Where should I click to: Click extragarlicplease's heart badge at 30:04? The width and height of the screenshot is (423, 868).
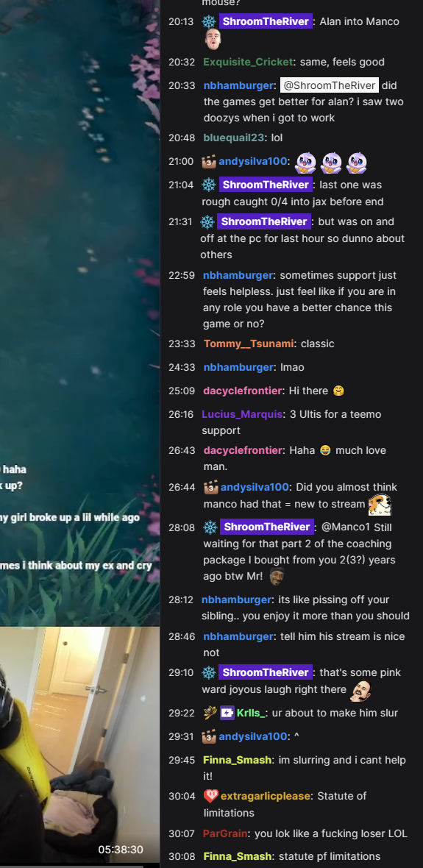click(x=210, y=796)
